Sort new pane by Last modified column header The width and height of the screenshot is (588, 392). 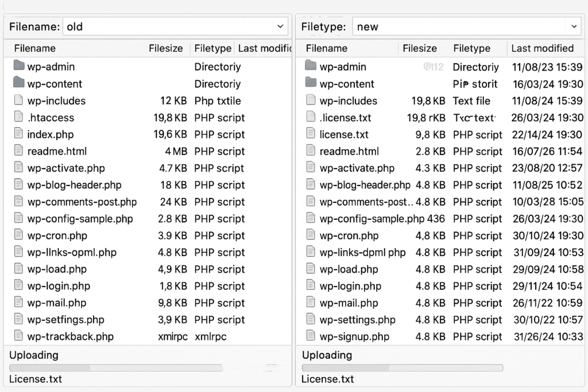point(542,48)
